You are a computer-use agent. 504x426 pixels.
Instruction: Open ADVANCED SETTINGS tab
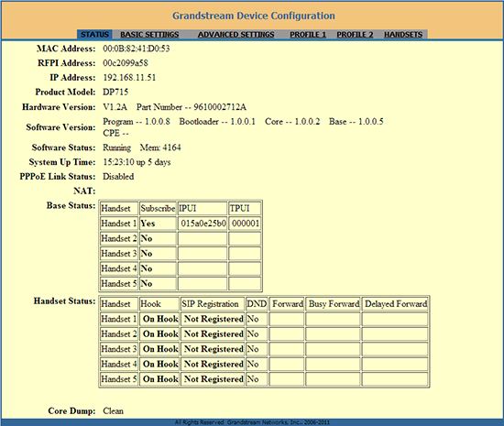(236, 35)
